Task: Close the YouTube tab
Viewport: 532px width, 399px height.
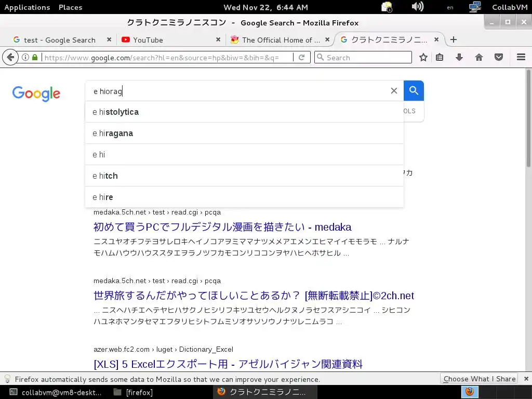Action: point(218,39)
